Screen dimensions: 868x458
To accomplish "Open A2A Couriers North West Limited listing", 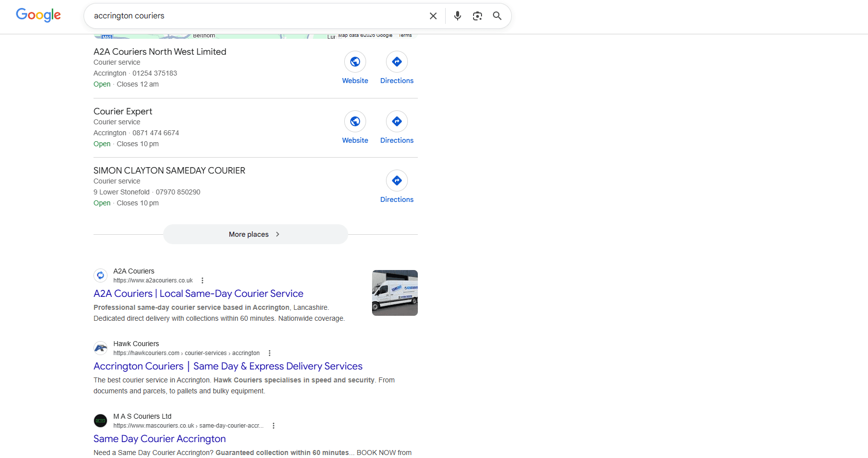I will [160, 52].
